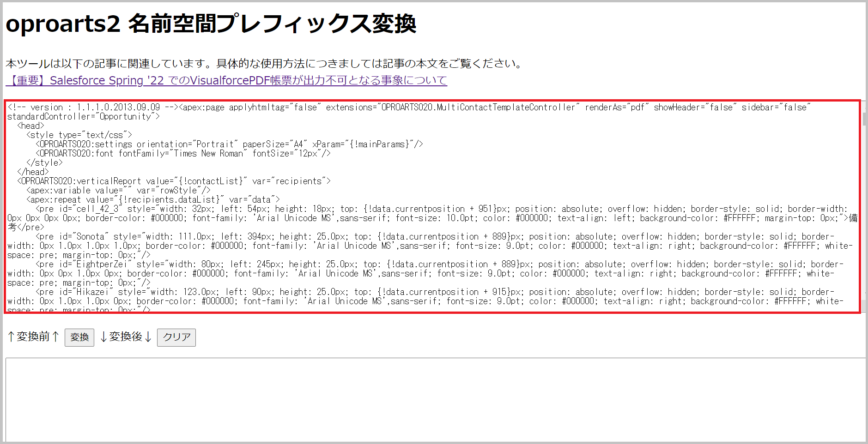
Task: Click the 本ツールは以下の記事に関連しています description text
Action: click(x=264, y=64)
